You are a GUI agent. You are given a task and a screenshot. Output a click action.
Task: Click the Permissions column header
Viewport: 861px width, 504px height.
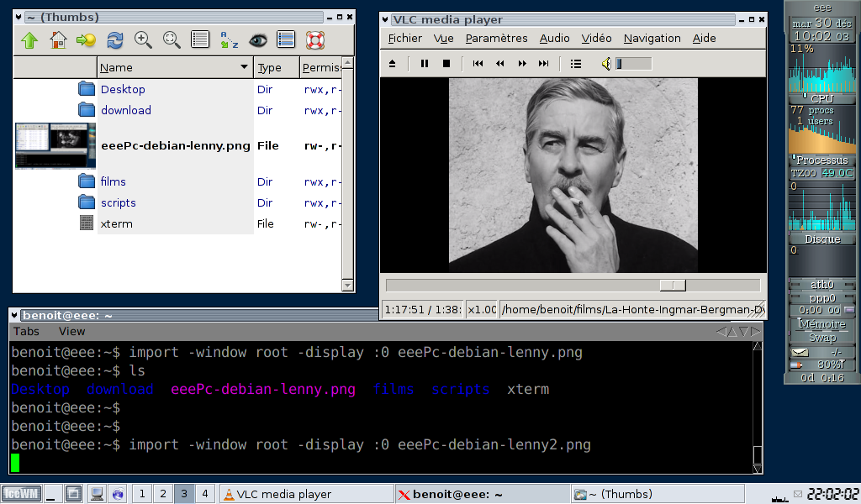pos(320,67)
